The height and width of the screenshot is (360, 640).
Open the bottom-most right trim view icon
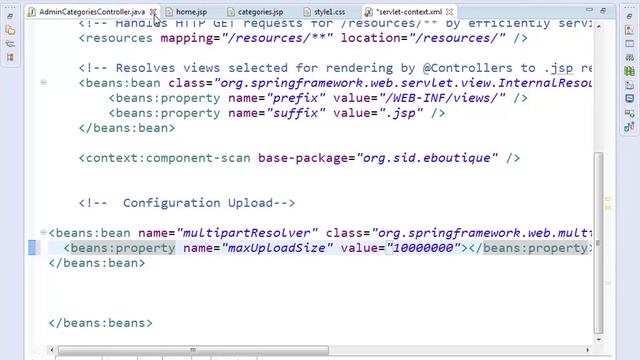(629, 127)
